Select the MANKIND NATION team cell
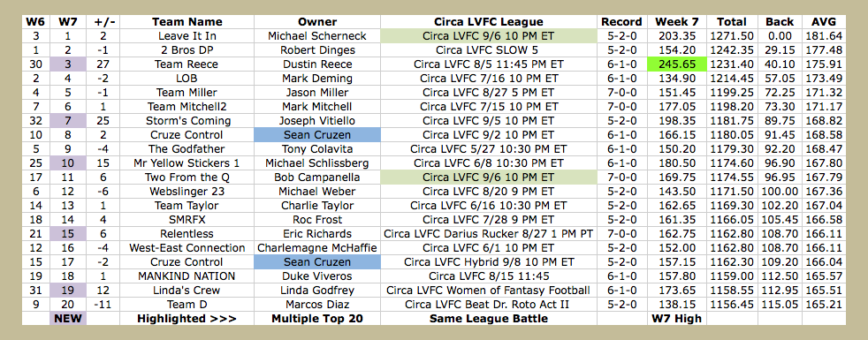Screen dimensions: 868x340 [x=187, y=276]
